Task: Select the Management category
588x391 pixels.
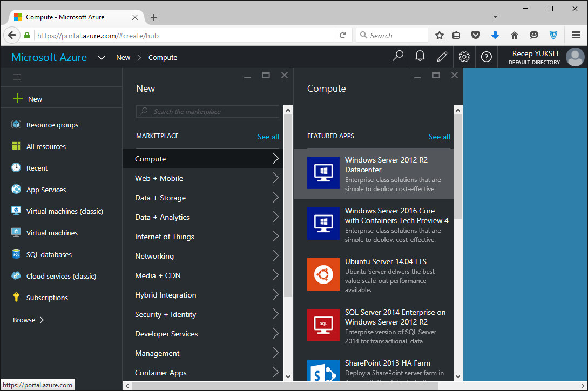Action: click(x=203, y=354)
